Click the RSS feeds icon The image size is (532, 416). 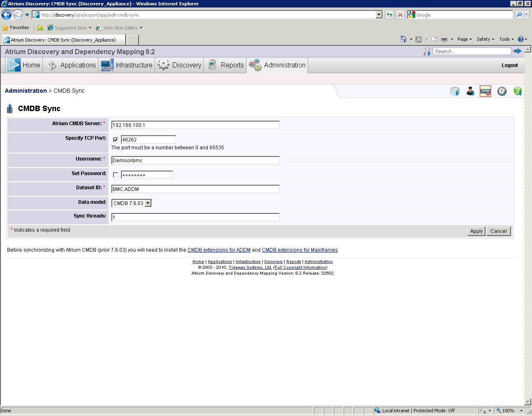419,39
